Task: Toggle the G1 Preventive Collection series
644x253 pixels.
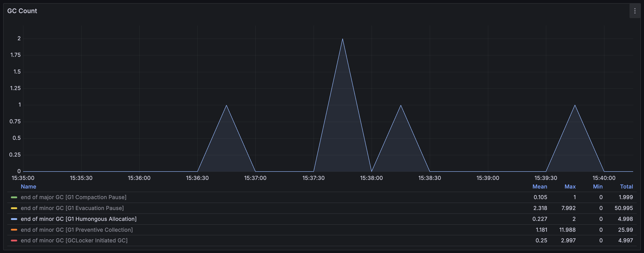Action: point(77,230)
